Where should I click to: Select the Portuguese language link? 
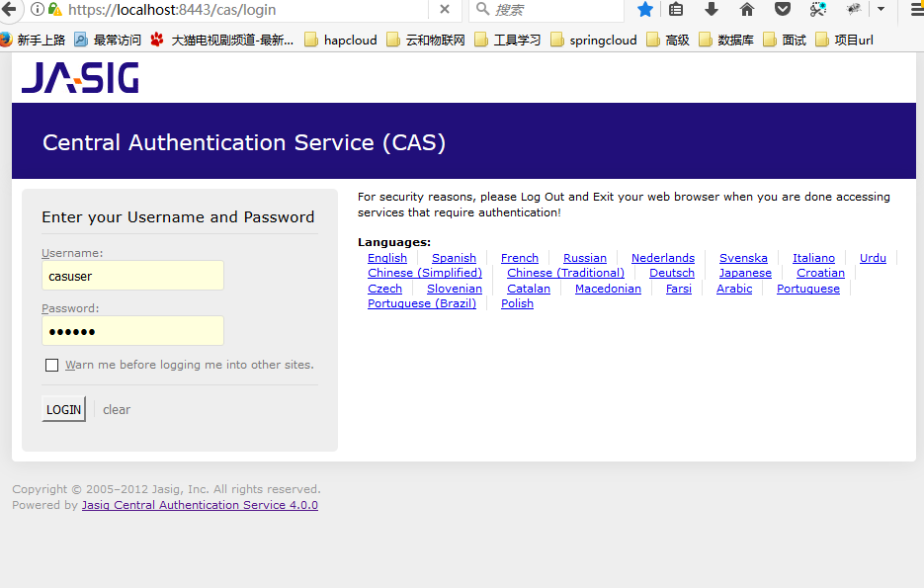click(808, 289)
